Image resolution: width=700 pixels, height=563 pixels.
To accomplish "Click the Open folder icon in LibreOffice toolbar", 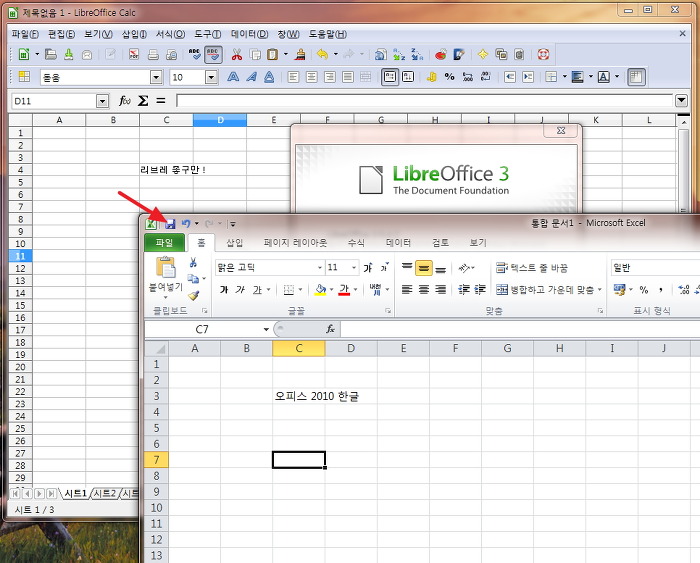I will [51, 54].
